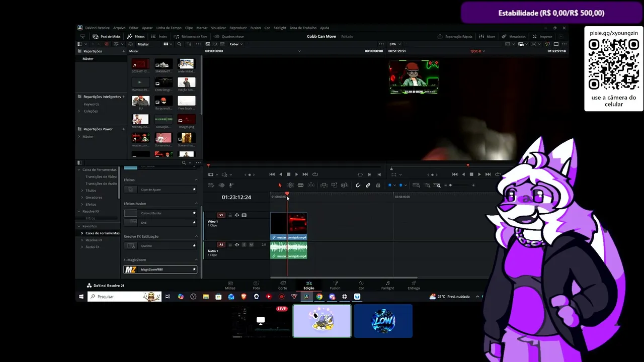Unfavorite the Queima effect star
644x362 pixels.
click(x=194, y=246)
